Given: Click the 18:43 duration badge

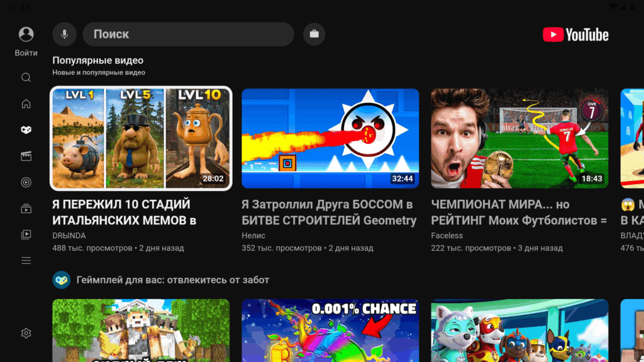Looking at the screenshot, I should pyautogui.click(x=591, y=178).
